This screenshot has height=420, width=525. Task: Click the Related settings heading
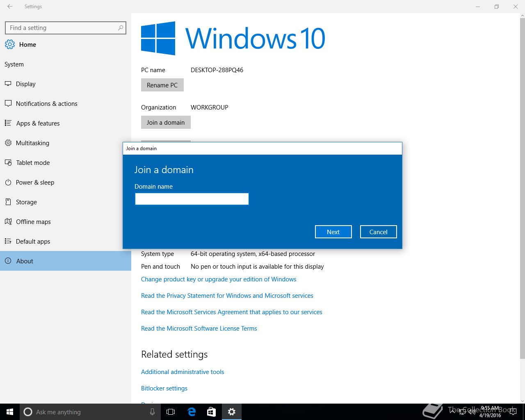point(174,354)
